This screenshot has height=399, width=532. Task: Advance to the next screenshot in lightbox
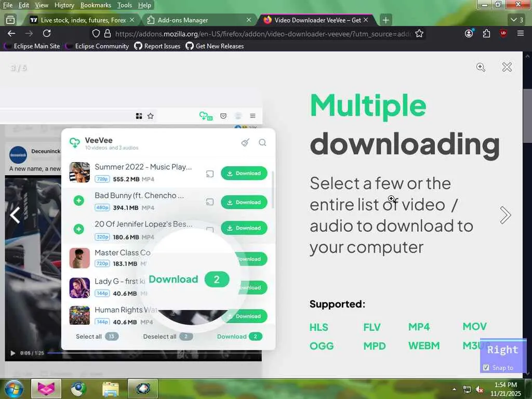click(505, 215)
